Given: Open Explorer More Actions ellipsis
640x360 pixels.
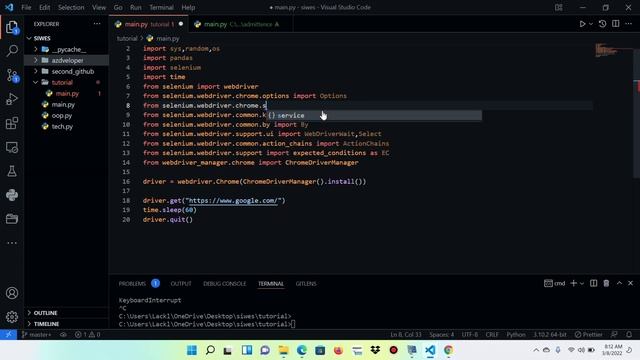Looking at the screenshot, I should pos(97,24).
